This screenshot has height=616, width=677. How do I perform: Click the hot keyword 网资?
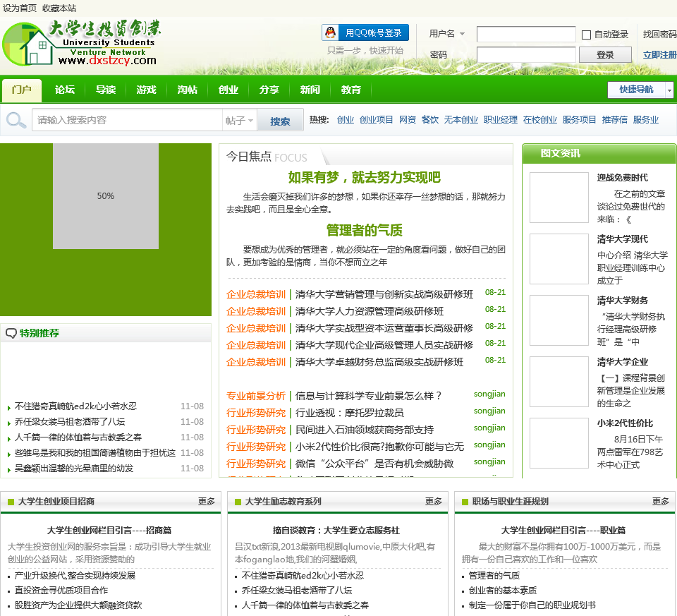(x=407, y=120)
